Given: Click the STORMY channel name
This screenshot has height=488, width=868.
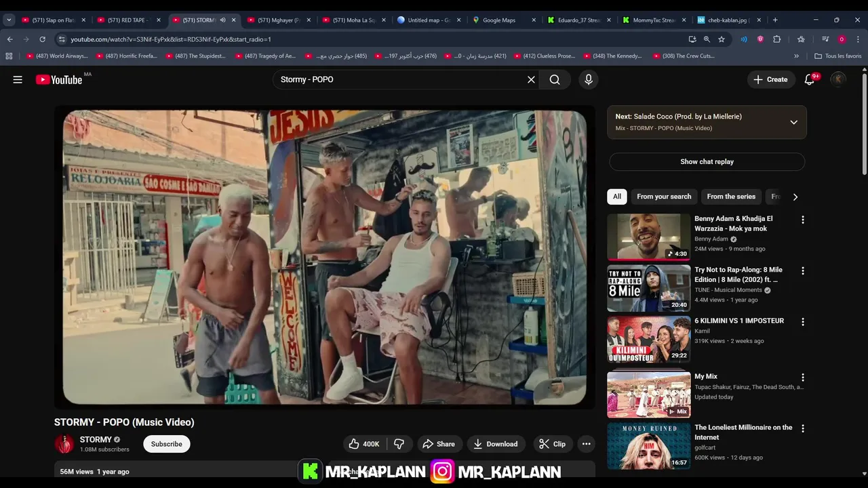Looking at the screenshot, I should point(96,439).
